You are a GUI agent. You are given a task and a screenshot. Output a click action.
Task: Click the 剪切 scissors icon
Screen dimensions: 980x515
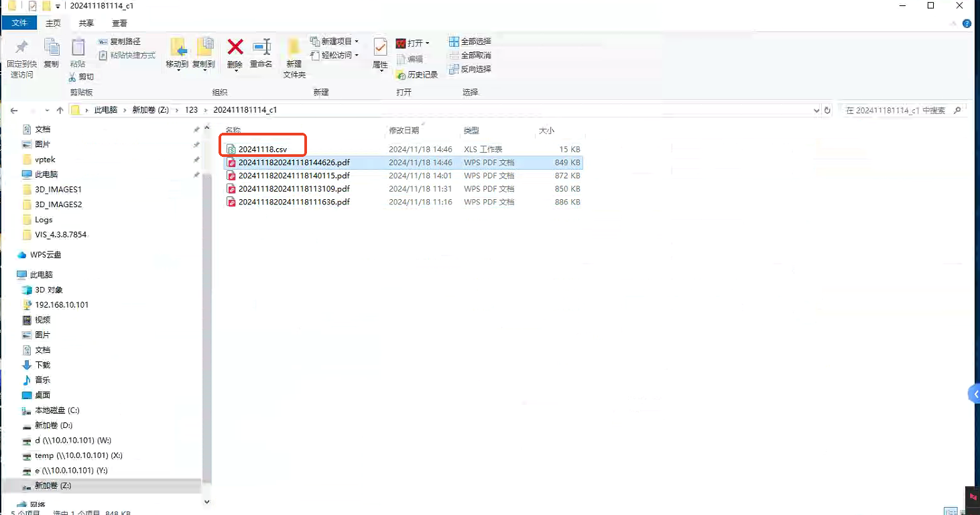pyautogui.click(x=72, y=76)
